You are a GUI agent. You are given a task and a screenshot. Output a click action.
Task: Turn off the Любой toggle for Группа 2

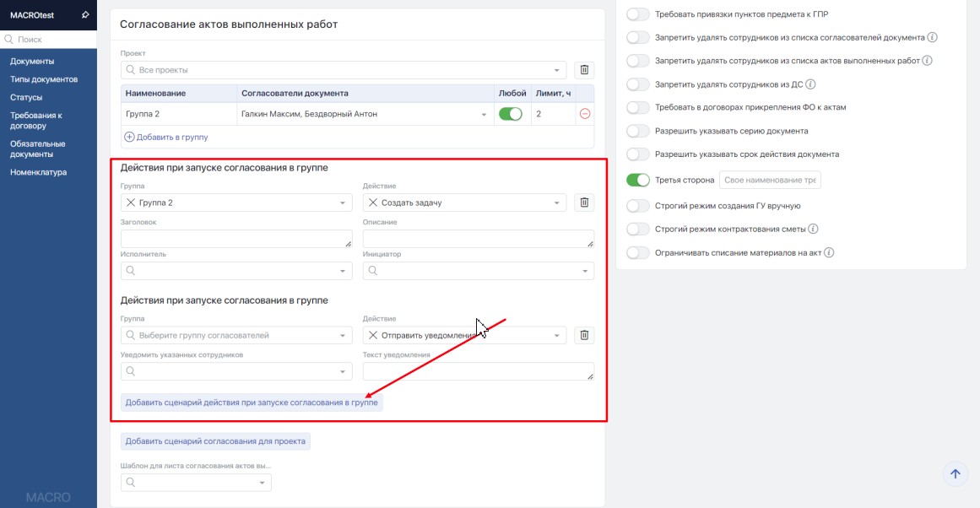[510, 114]
